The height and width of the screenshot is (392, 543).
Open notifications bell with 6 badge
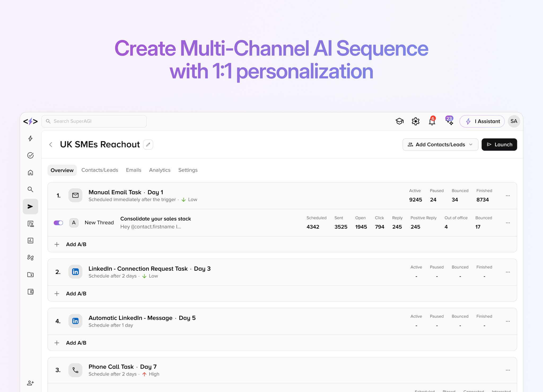pyautogui.click(x=432, y=121)
